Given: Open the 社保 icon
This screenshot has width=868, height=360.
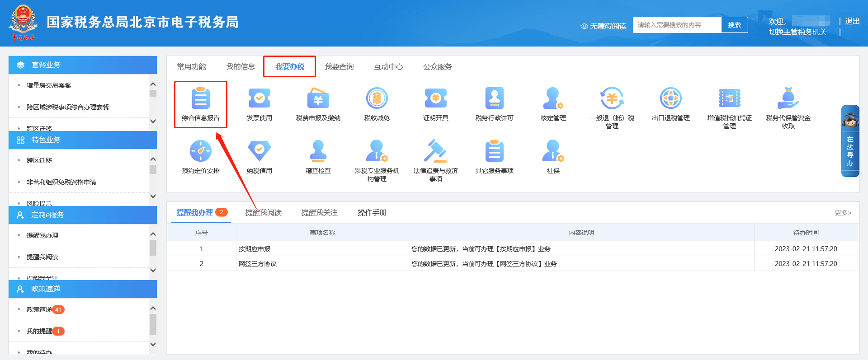Looking at the screenshot, I should click(x=553, y=151).
